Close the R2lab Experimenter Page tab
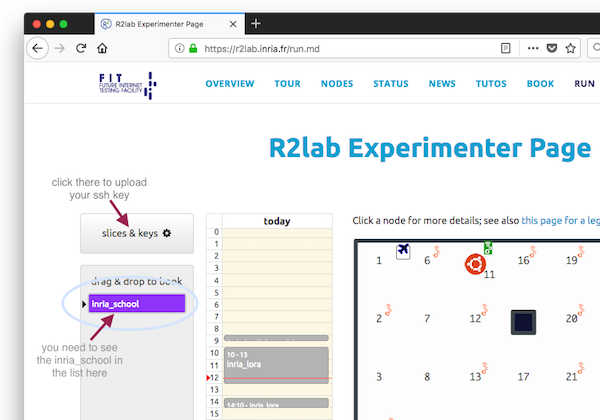 pyautogui.click(x=233, y=24)
